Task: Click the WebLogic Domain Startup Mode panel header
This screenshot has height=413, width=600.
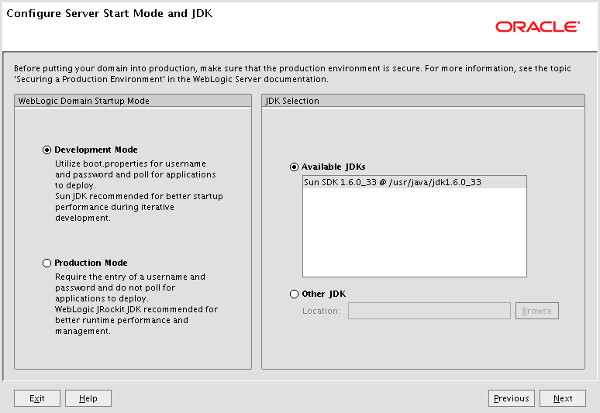Action: (x=133, y=101)
